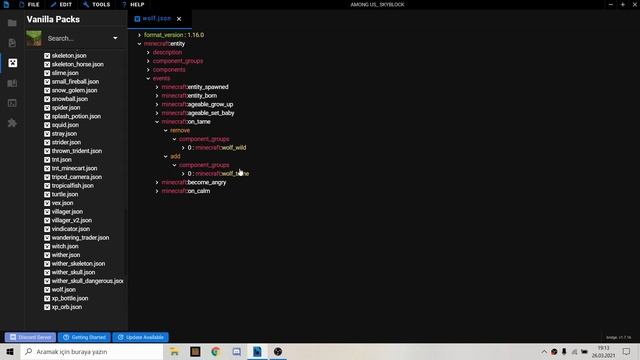Open File Explorer in the taskbar
The image size is (640, 360).
pos(174,351)
